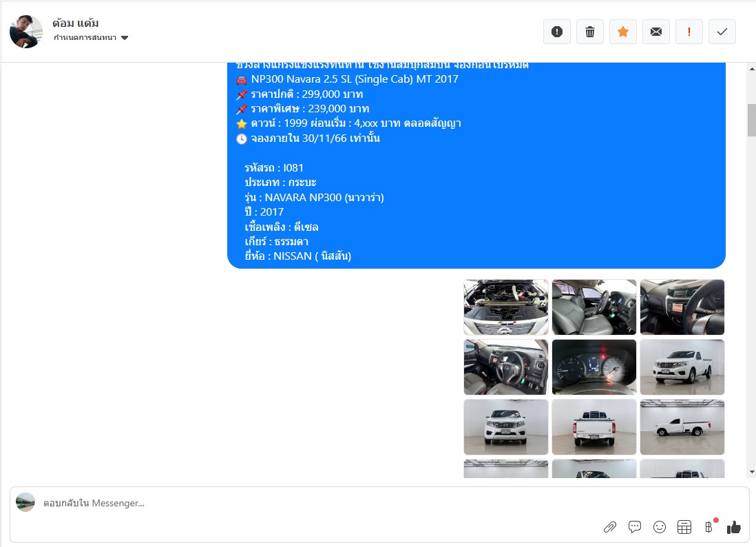756x547 pixels.
Task: Open the instrument cluster gauge photo thumbnail
Action: click(x=594, y=367)
